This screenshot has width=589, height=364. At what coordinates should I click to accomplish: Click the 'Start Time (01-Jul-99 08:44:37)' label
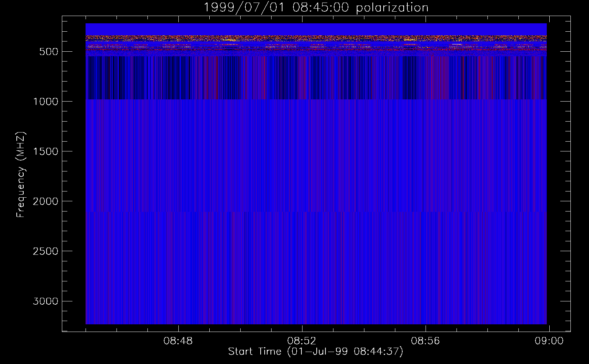coord(316,352)
